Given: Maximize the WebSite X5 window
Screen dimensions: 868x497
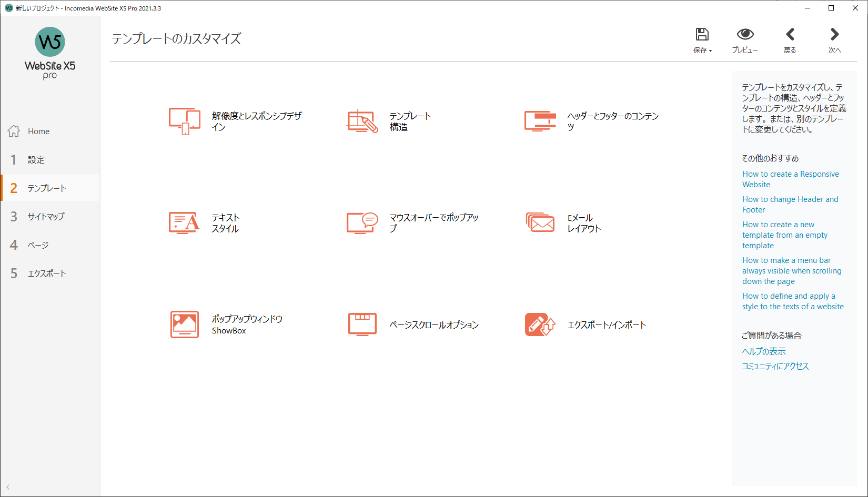Looking at the screenshot, I should 831,8.
